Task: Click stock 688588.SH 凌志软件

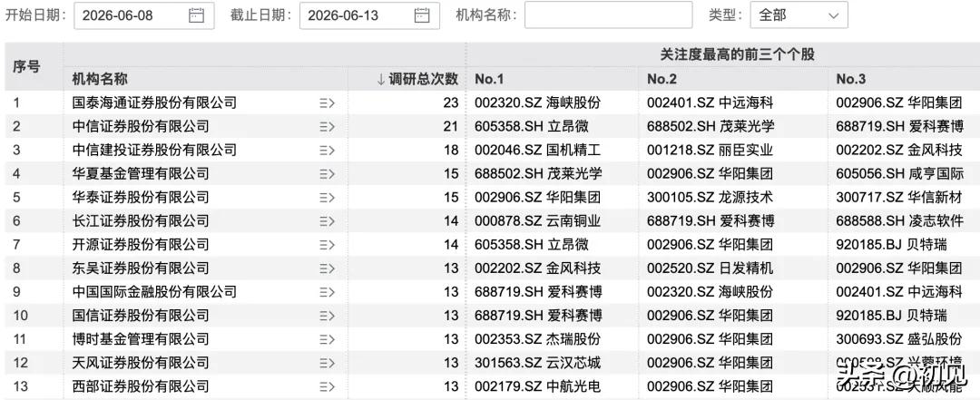Action: [x=899, y=220]
